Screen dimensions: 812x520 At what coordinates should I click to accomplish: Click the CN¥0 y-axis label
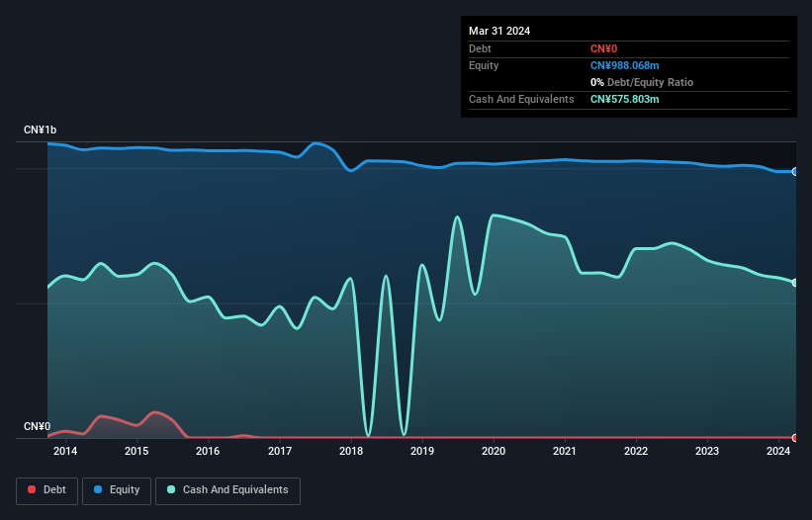click(38, 426)
